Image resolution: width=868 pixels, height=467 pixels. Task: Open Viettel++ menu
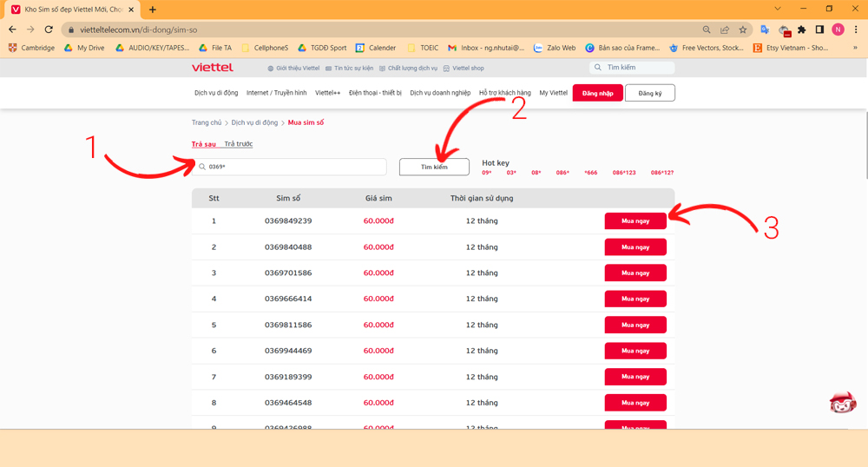(328, 93)
